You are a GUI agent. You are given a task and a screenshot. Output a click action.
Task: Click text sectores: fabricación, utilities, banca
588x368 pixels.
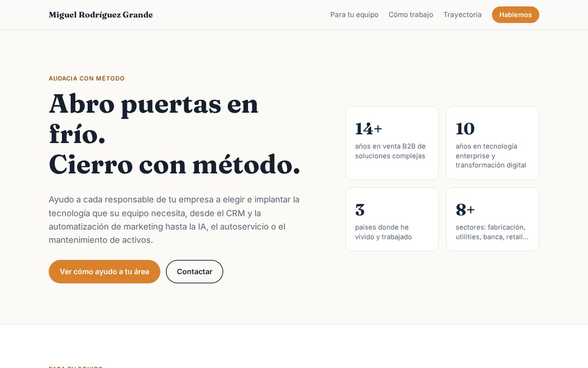point(492,232)
